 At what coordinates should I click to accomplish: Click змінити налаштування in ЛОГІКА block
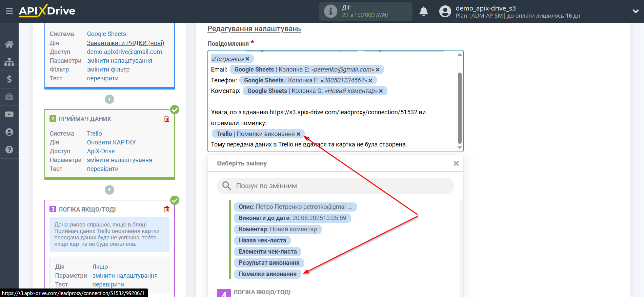[125, 276]
